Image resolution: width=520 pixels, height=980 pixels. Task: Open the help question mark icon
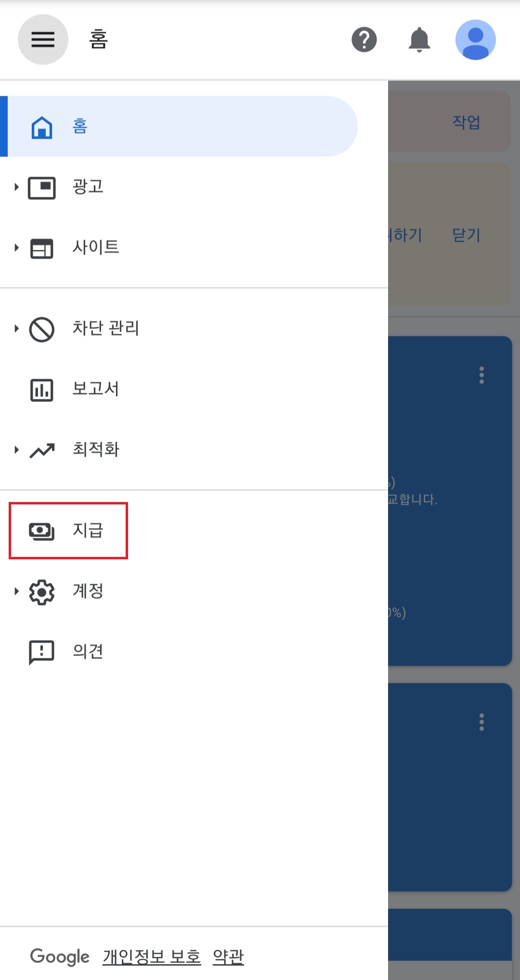click(x=364, y=39)
